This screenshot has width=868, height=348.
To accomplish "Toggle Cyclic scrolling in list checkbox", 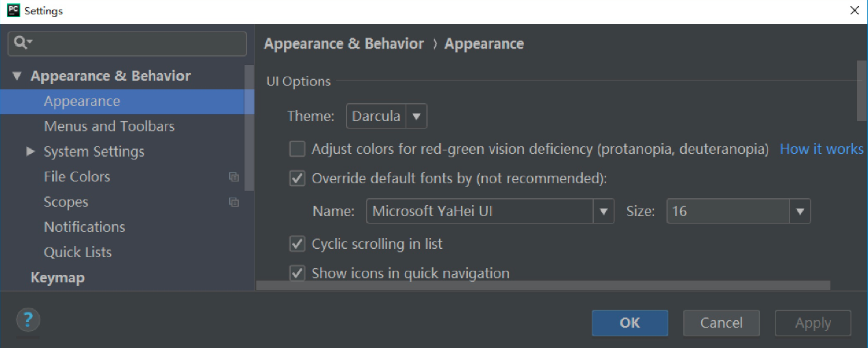I will point(298,244).
